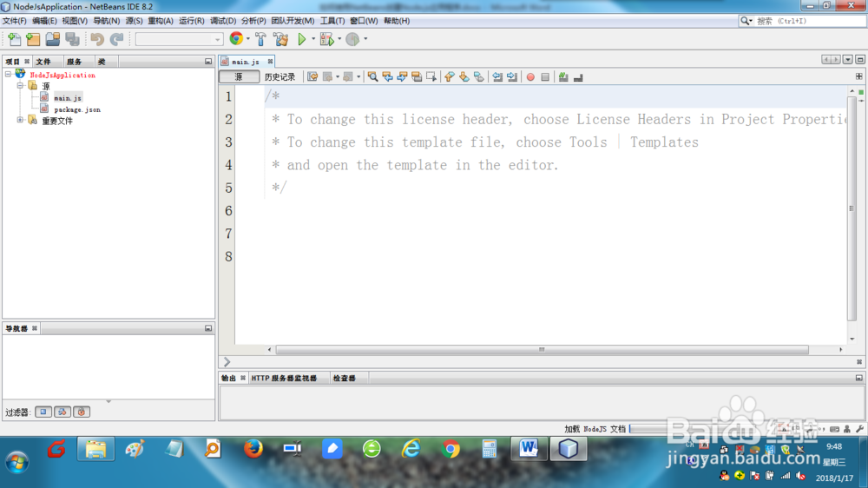The height and width of the screenshot is (488, 868).
Task: Click the New Project toolbar icon
Action: coord(33,39)
